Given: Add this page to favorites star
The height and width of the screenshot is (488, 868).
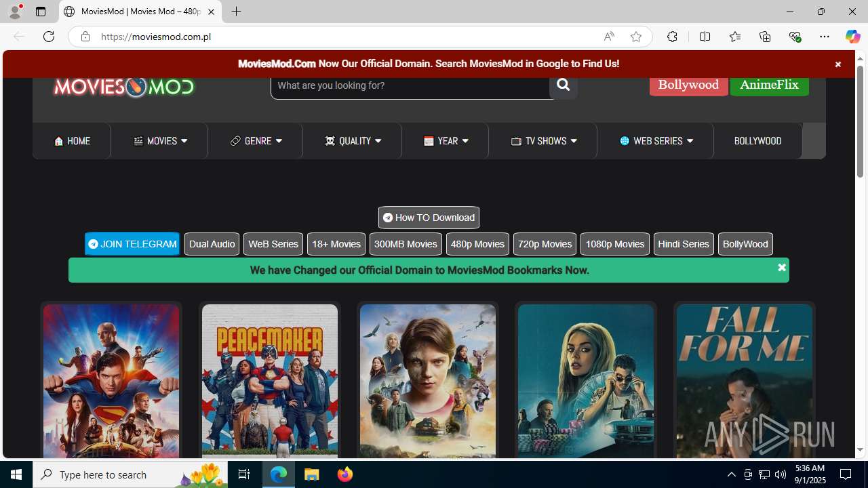Looking at the screenshot, I should point(636,37).
